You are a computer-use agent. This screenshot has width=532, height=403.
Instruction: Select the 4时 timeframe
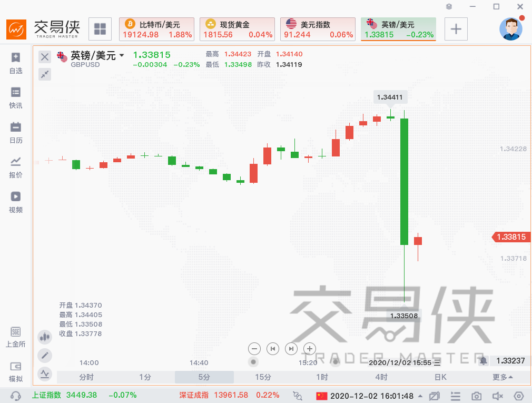(x=381, y=377)
